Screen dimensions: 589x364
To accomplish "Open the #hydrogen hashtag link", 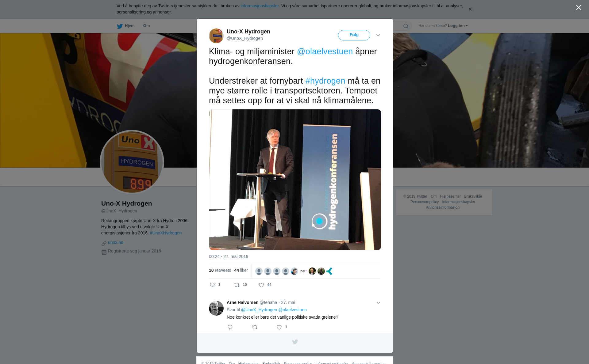I will coord(325,81).
